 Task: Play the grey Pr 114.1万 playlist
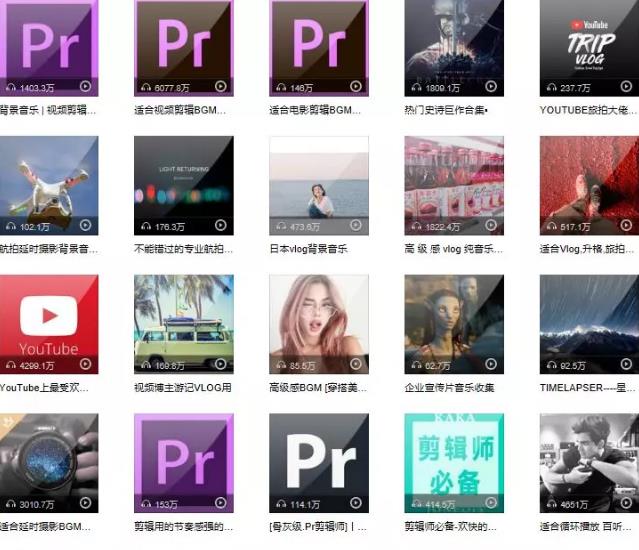pyautogui.click(x=355, y=504)
